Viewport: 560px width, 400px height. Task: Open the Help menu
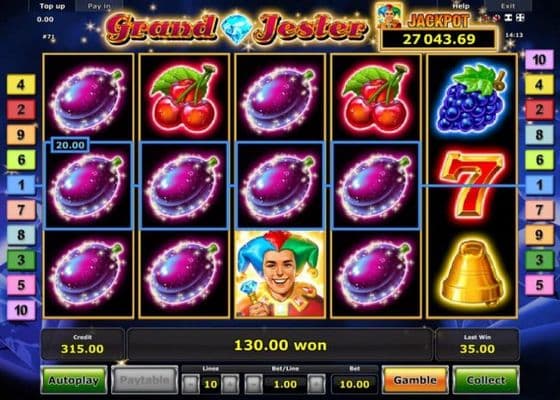point(461,6)
